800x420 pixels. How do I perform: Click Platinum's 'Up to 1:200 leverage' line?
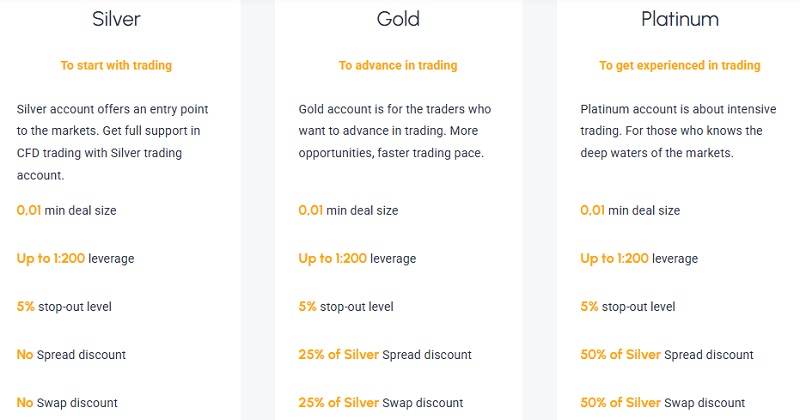[x=639, y=259]
